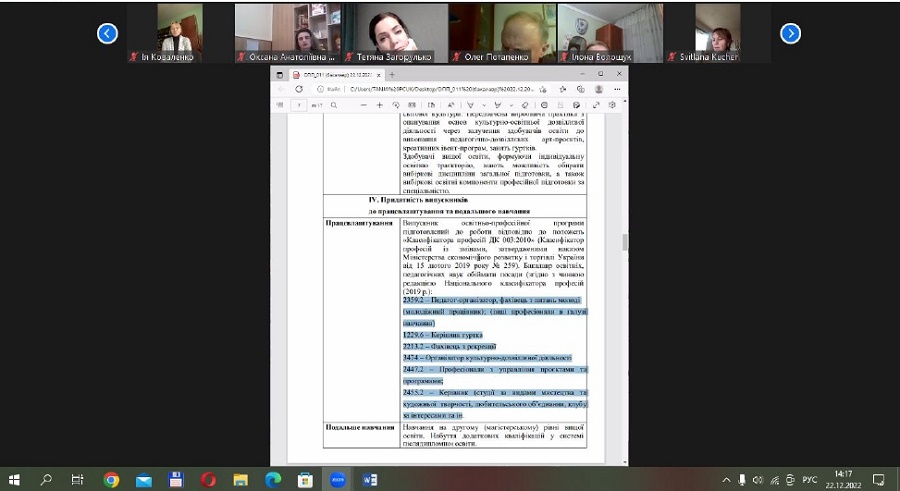Expand hidden system tray icons
Viewport: 900px width, 491px height.
point(727,480)
